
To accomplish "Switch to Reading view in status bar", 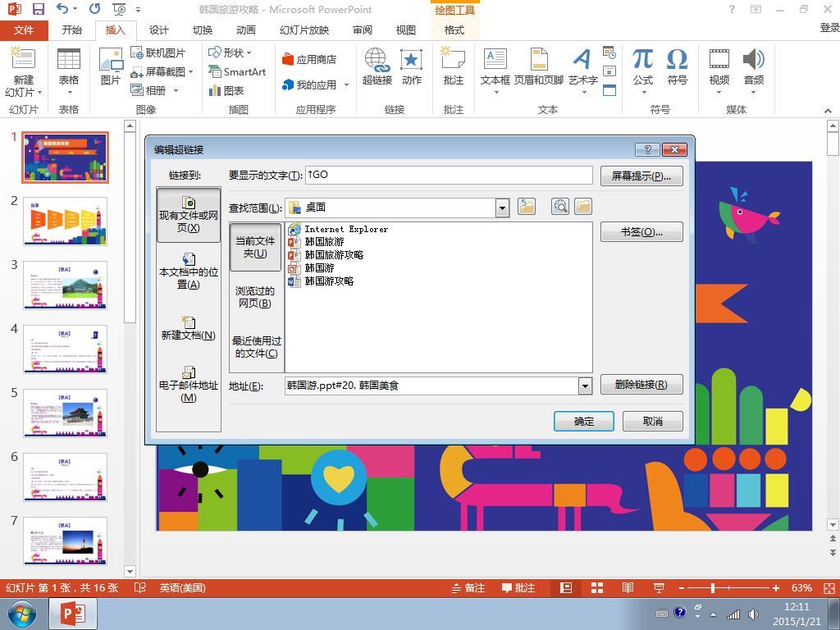I will [628, 587].
